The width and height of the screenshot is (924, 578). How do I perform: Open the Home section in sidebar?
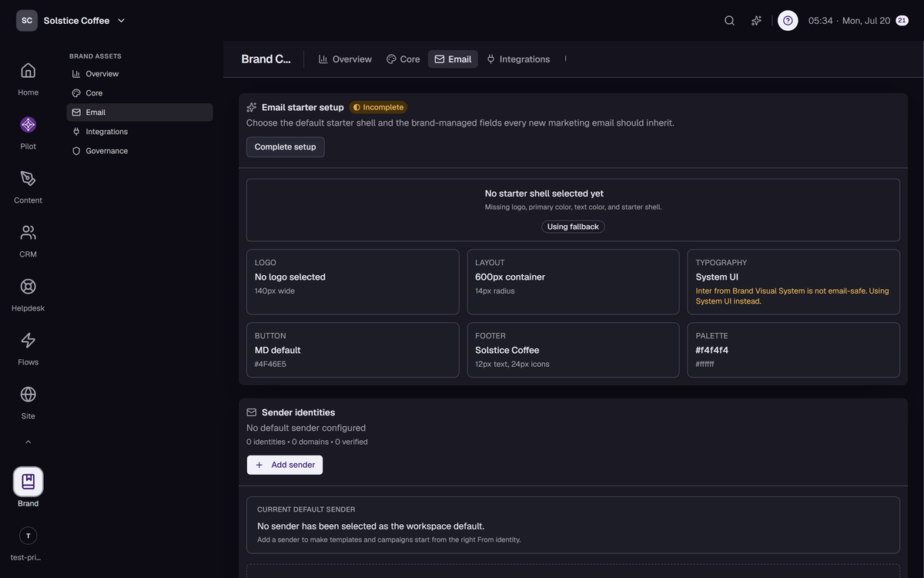(x=28, y=79)
